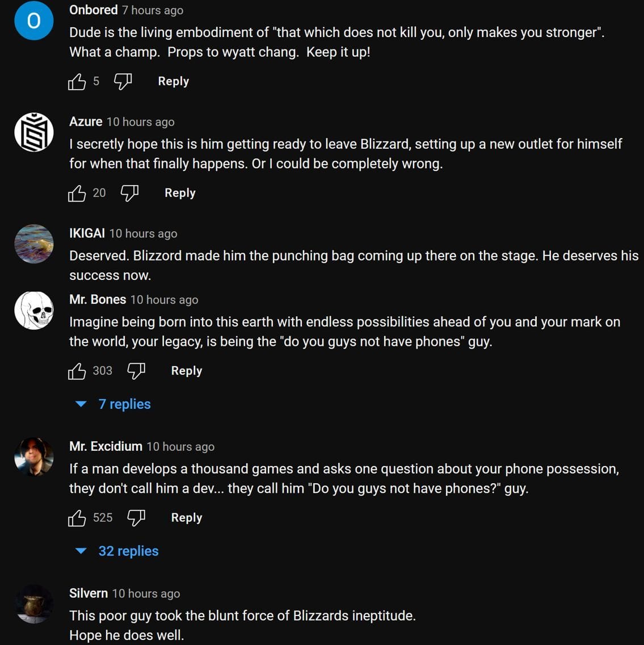Like Mr. Bones' comment with 303 likes

coord(77,371)
